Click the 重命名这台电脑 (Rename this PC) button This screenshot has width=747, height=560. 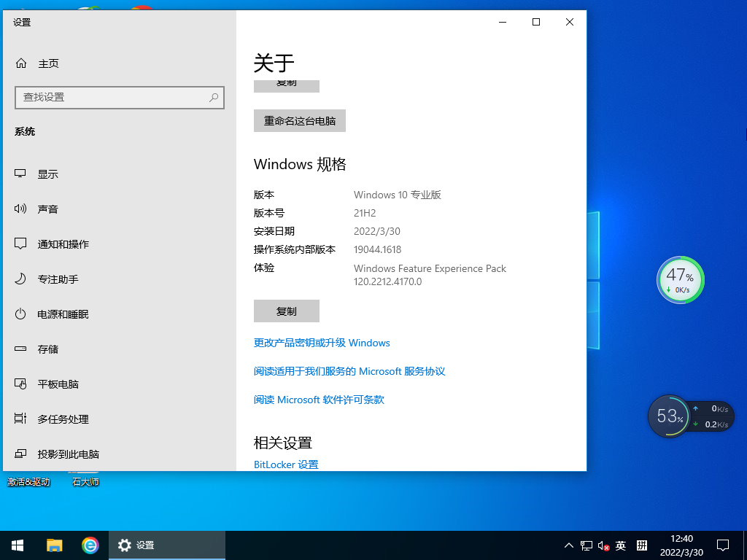[299, 120]
